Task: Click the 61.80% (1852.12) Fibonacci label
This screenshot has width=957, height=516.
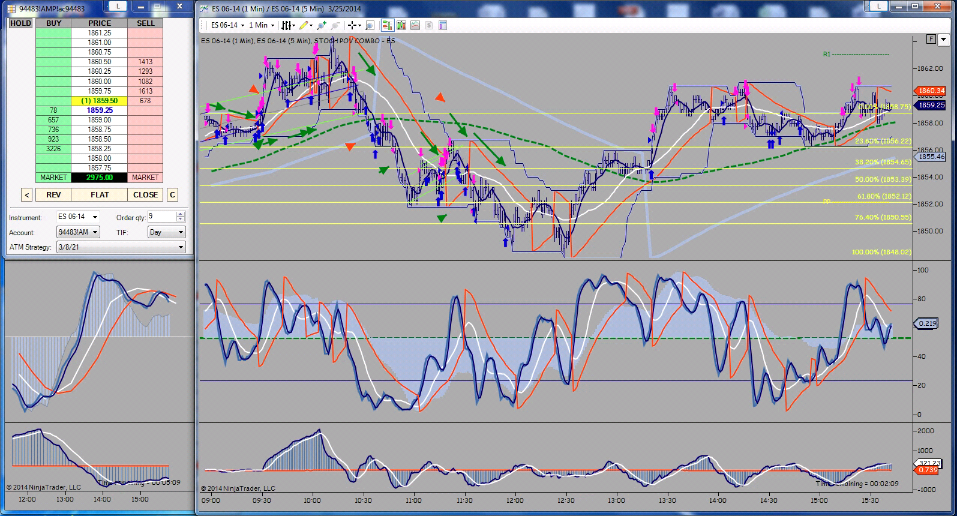Action: (x=883, y=196)
